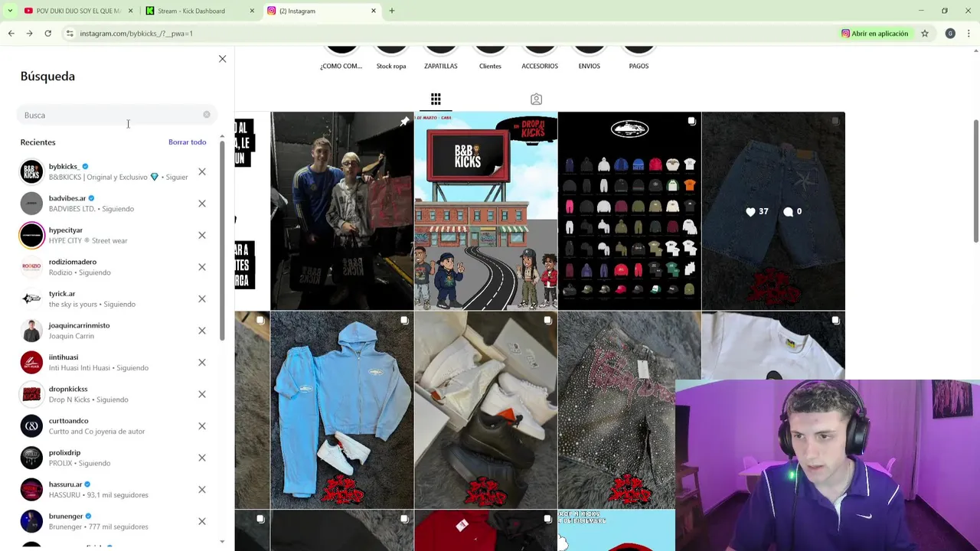The image size is (980, 551).
Task: Open the tab search dropdown arrow
Action: 9,11
